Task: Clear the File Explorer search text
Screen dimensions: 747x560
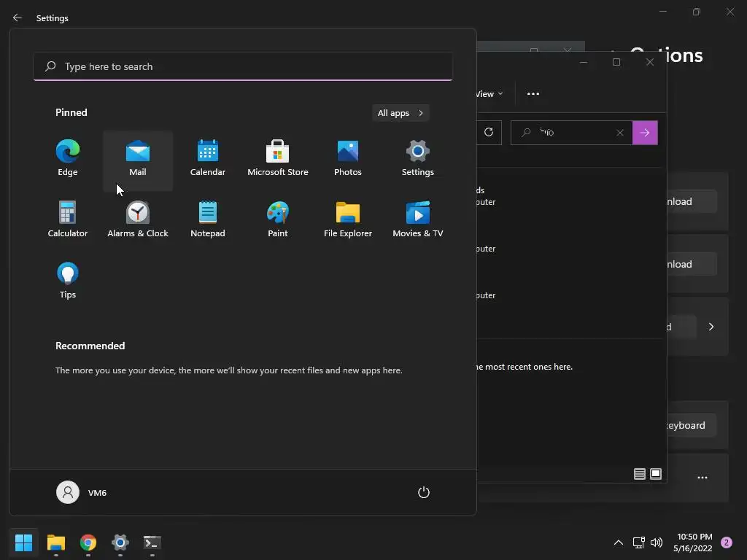Action: point(620,133)
